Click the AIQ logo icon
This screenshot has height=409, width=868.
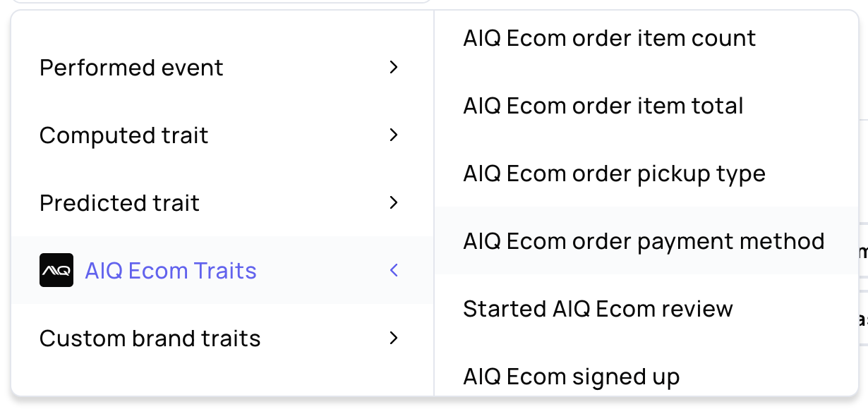click(56, 270)
